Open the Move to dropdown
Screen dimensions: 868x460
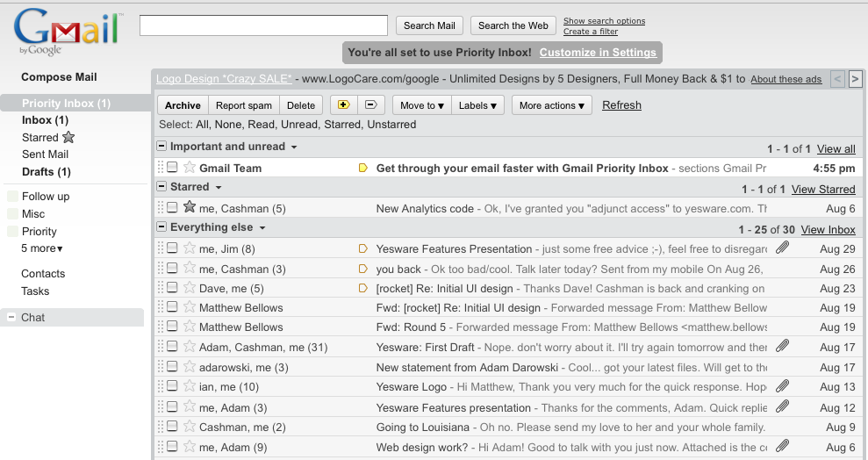(x=422, y=105)
